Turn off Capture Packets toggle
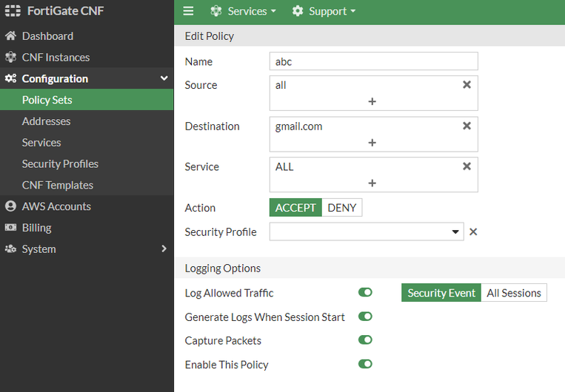Viewport: 565px width, 392px height. click(x=365, y=340)
